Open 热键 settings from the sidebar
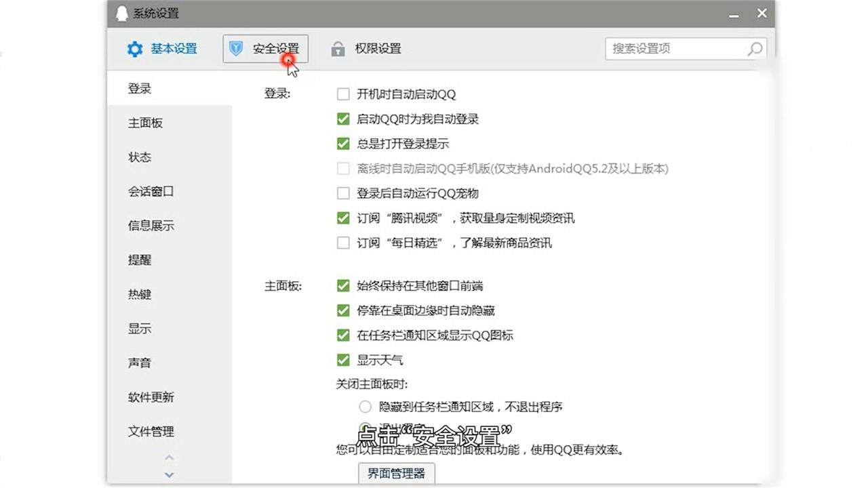Screen dimensions: 868x488 click(x=139, y=294)
